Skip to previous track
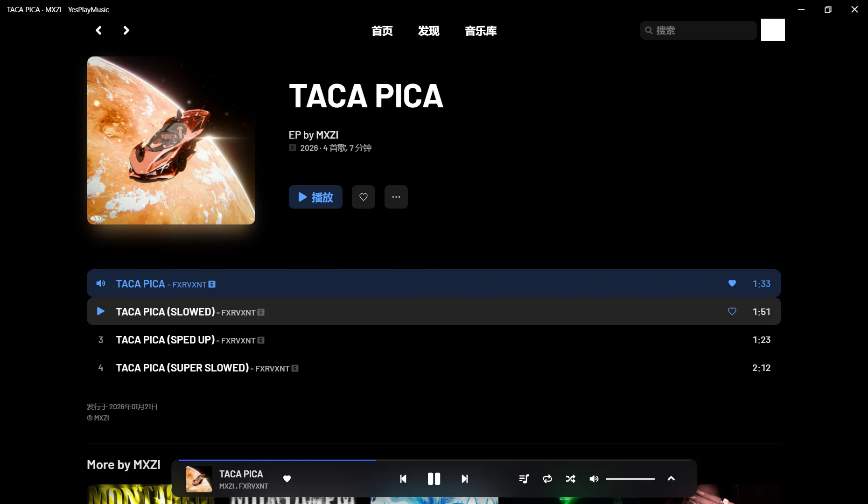Image resolution: width=868 pixels, height=504 pixels. [x=403, y=479]
